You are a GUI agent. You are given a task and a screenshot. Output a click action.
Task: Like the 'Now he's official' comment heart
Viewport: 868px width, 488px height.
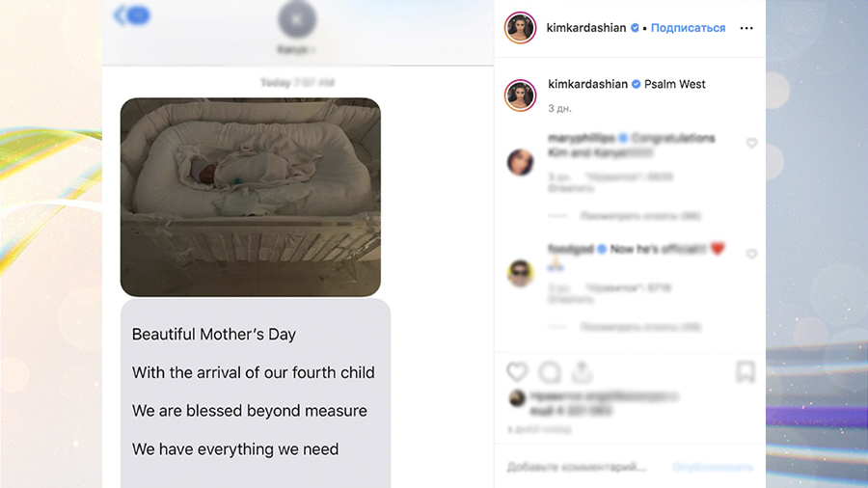pyautogui.click(x=751, y=254)
